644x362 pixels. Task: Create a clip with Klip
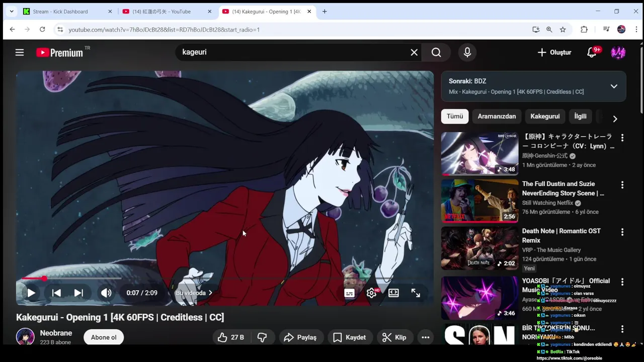[x=394, y=337]
